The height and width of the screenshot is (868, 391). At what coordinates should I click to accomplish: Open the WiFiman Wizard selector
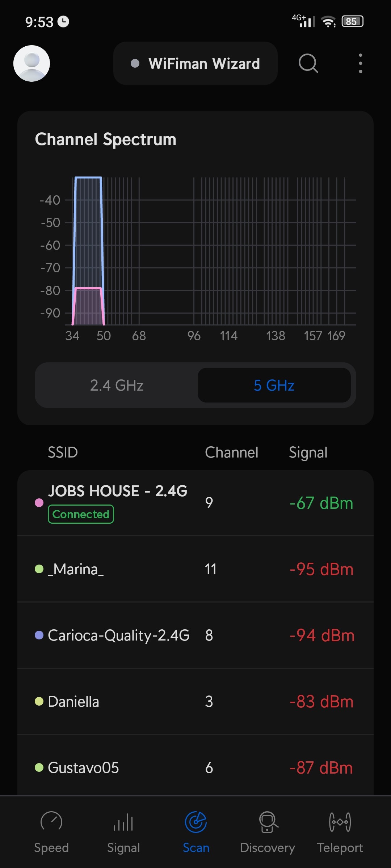click(195, 63)
